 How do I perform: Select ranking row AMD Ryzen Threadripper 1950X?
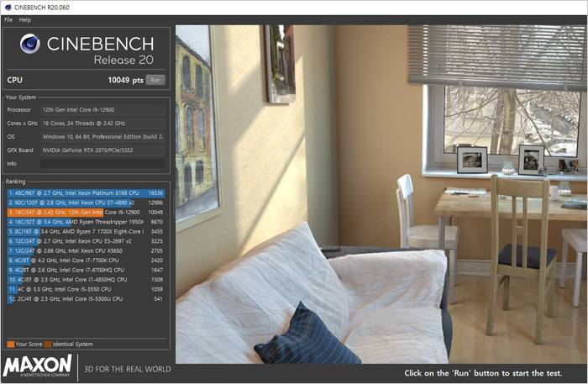pyautogui.click(x=86, y=222)
